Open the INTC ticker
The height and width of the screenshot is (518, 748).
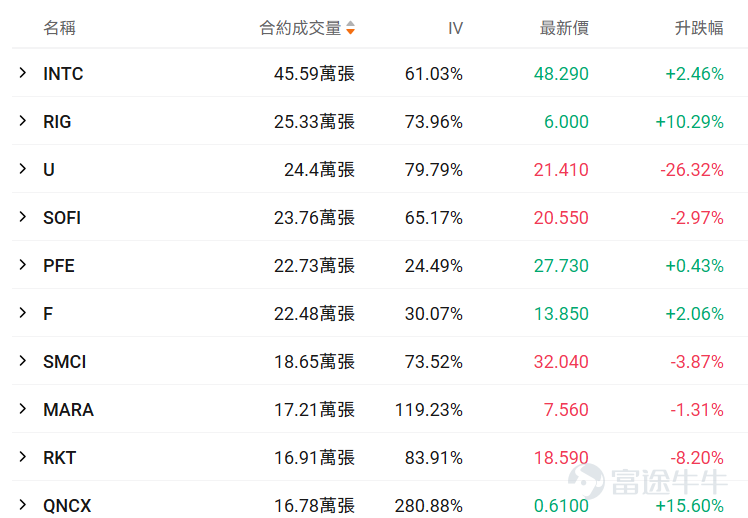click(63, 74)
